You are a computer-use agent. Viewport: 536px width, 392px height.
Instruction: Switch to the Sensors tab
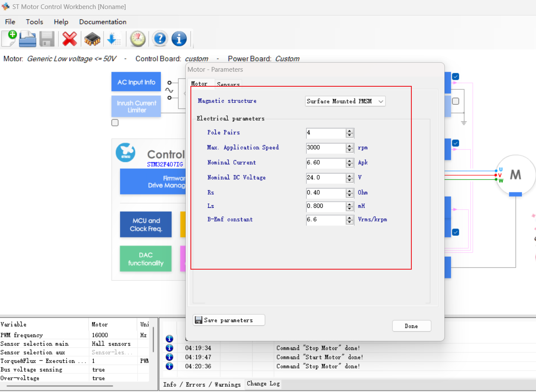[228, 84]
